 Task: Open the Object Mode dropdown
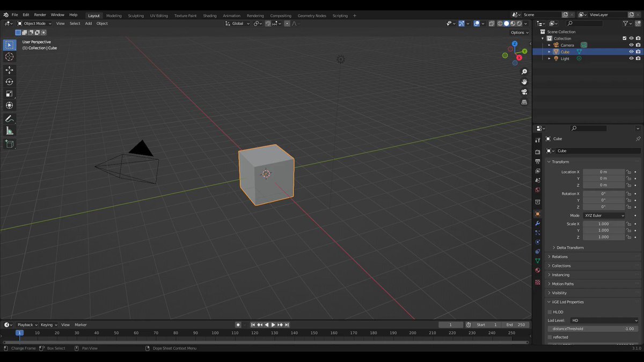[x=34, y=24]
